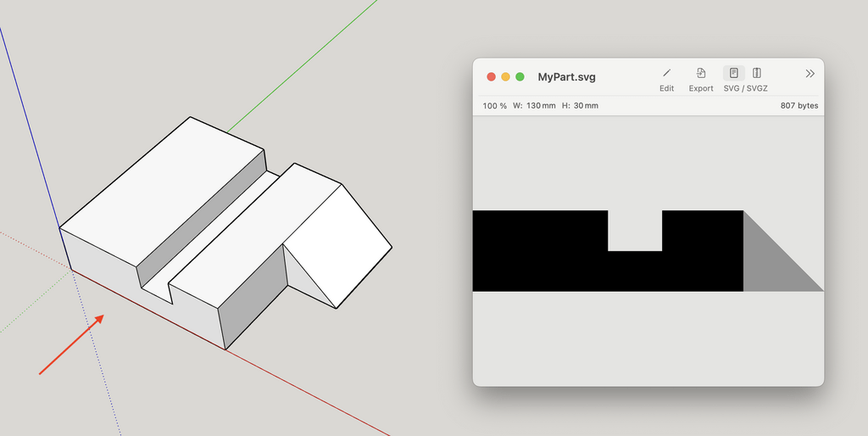Close the MyPart.svg window
The image size is (868, 436).
click(x=491, y=77)
